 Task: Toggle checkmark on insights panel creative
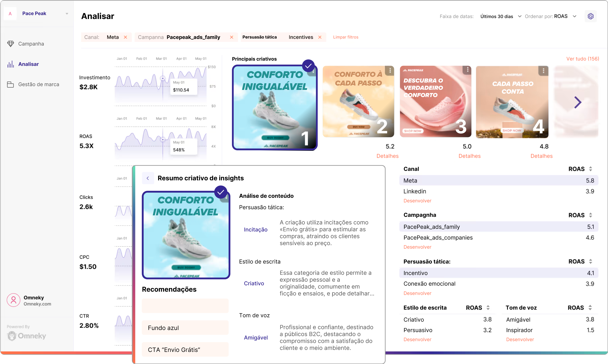pos(221,192)
